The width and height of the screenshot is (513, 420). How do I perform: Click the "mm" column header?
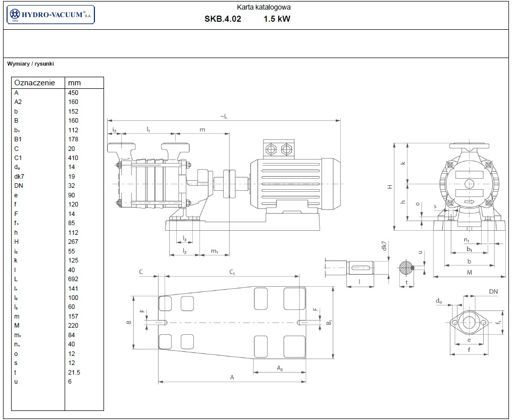coord(74,83)
